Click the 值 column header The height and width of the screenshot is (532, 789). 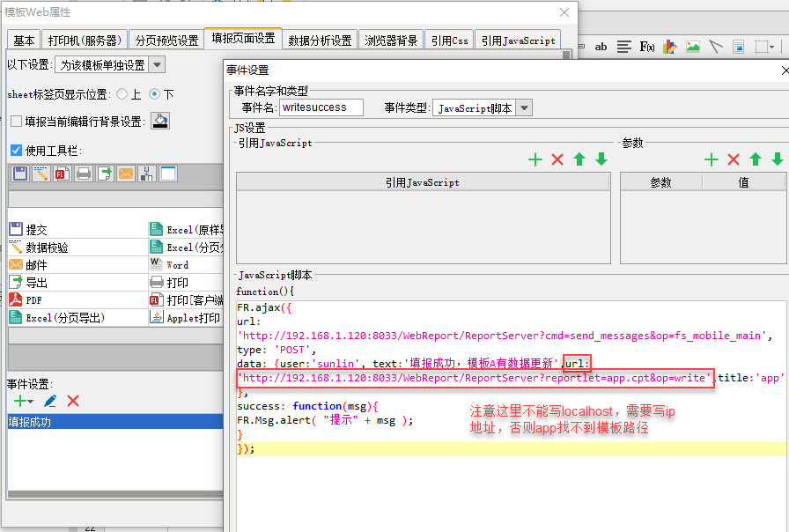tap(743, 182)
